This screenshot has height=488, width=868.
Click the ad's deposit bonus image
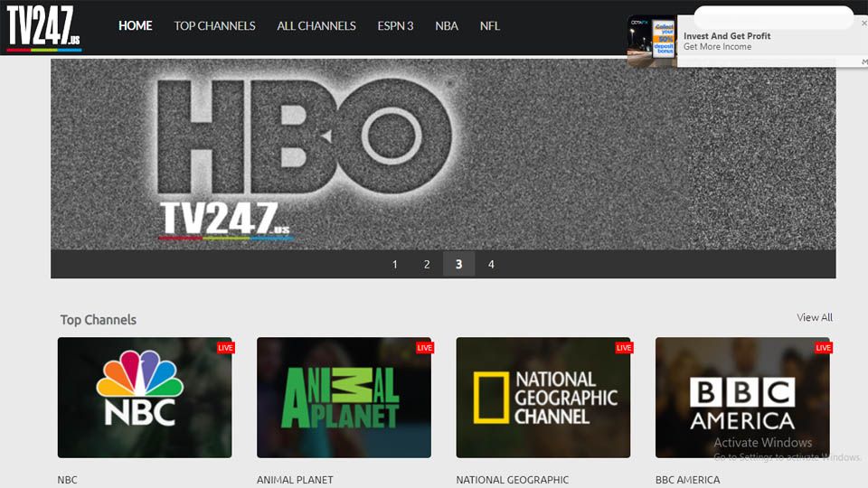pyautogui.click(x=652, y=42)
